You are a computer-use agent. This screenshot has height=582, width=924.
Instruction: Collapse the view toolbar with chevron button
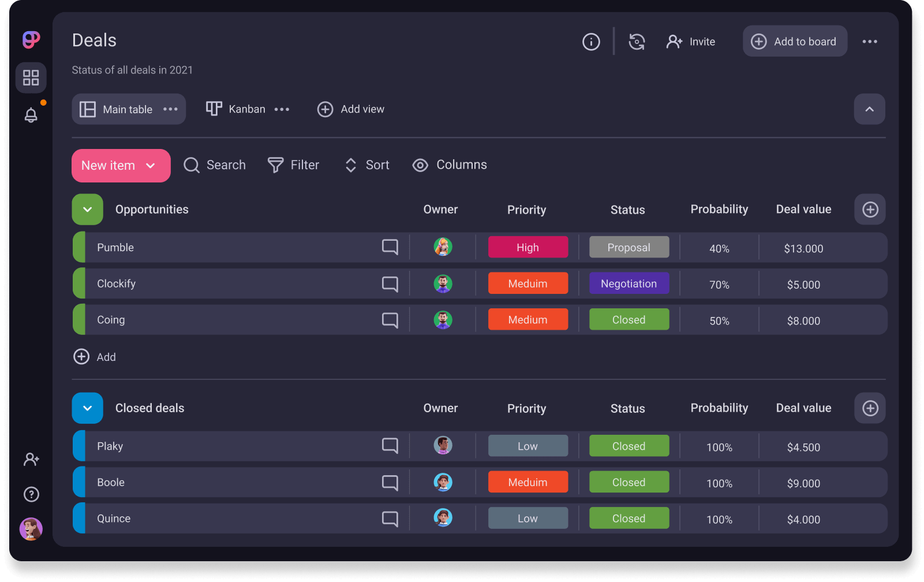click(869, 109)
